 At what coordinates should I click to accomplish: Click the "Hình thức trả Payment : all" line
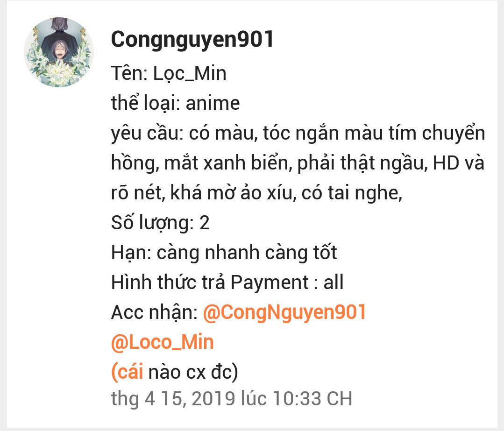click(227, 282)
